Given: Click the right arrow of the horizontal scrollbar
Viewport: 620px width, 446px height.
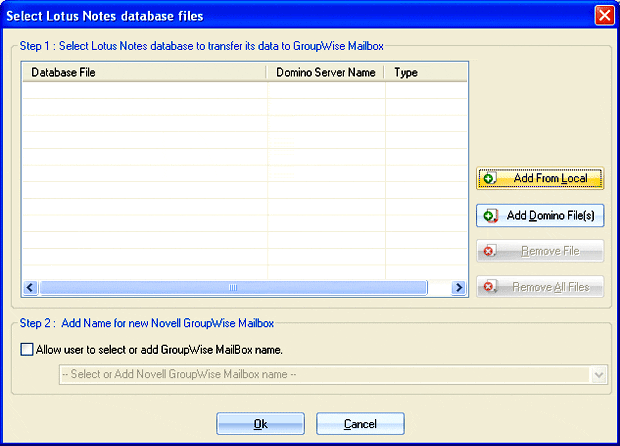Looking at the screenshot, I should tap(458, 287).
